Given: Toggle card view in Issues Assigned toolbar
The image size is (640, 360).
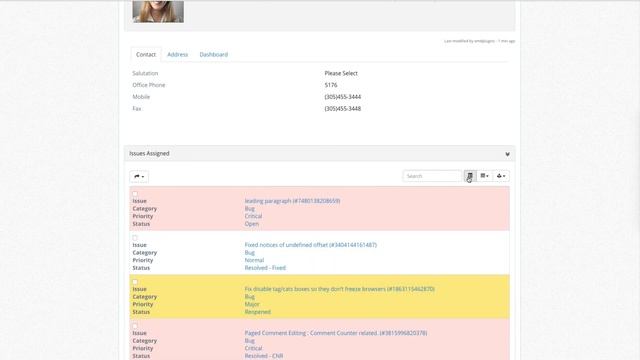Looking at the screenshot, I should coord(470,176).
